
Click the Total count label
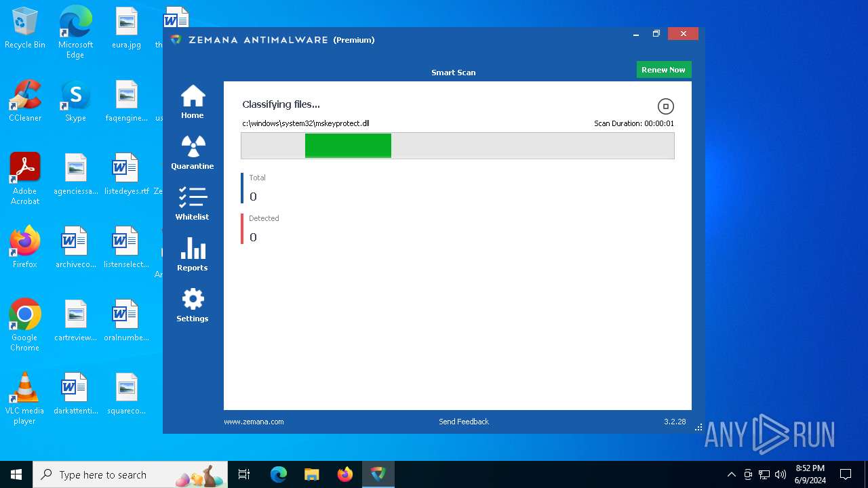tap(257, 178)
